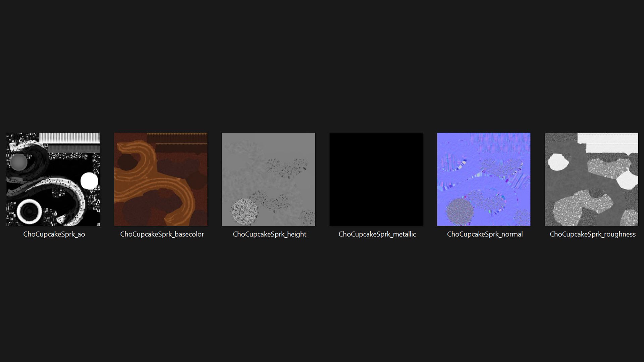Select the ChoCupcakeSprk_height texture thumbnail
The image size is (644, 362).
[268, 179]
